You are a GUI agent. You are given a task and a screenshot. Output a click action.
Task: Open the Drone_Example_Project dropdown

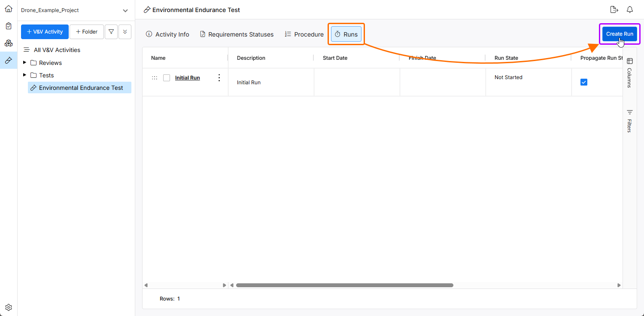pyautogui.click(x=125, y=10)
